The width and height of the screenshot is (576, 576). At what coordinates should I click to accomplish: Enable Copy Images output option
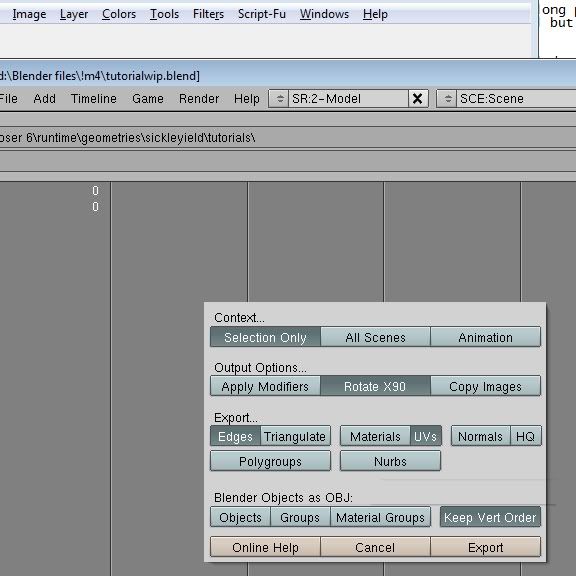tap(485, 386)
